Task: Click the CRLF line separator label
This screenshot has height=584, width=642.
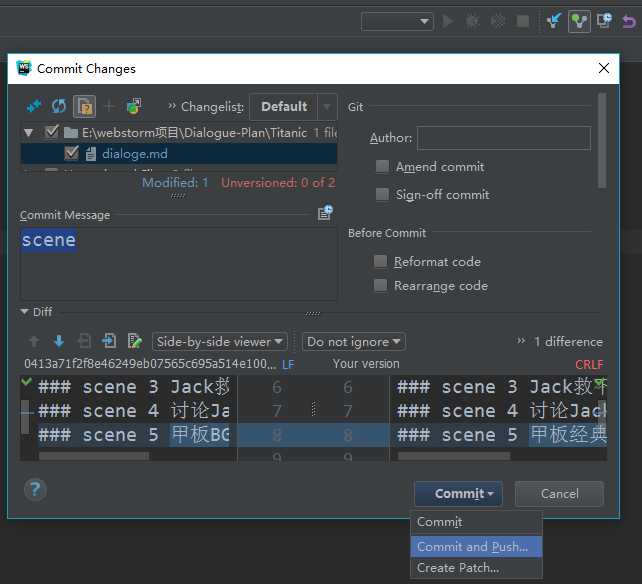Action: tap(589, 364)
